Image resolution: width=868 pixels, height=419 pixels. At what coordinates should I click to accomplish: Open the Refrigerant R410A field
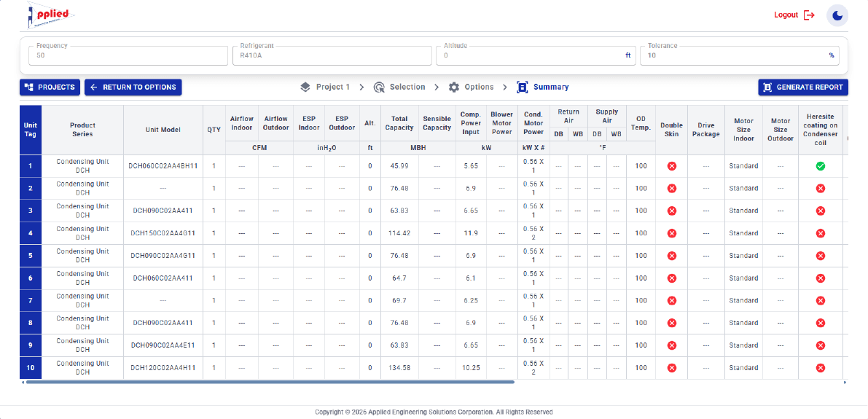click(332, 55)
